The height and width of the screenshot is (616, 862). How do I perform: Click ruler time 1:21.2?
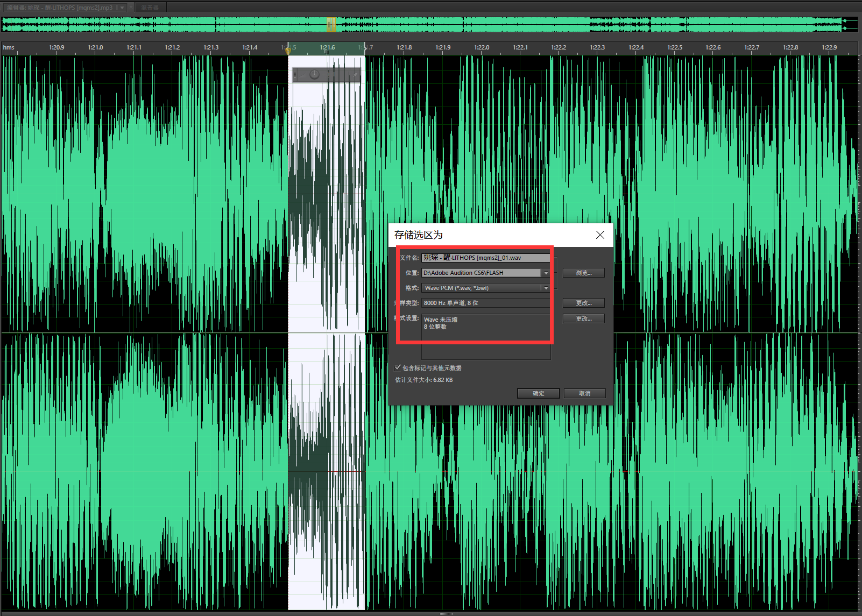pyautogui.click(x=172, y=47)
